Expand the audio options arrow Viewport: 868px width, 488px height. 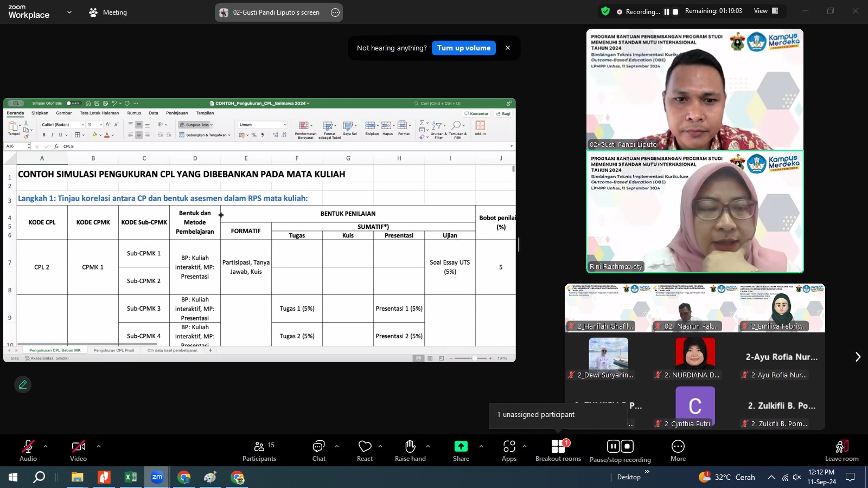[46, 446]
